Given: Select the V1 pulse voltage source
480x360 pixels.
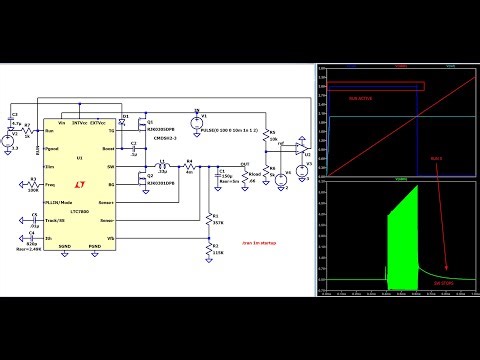Looking at the screenshot, I should point(197,124).
